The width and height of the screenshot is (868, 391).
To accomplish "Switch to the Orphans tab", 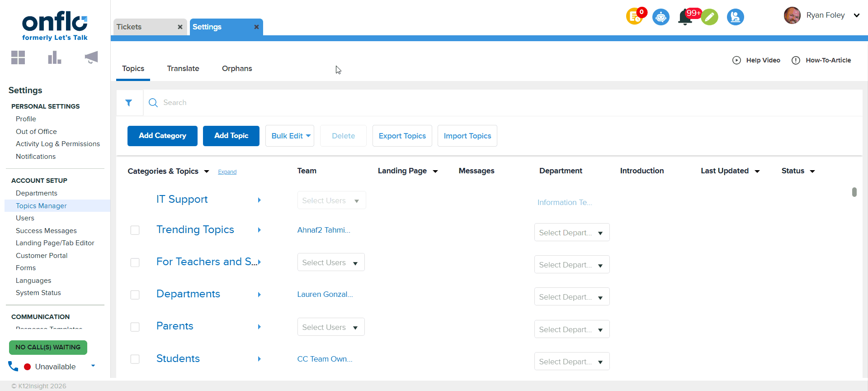I will coord(237,68).
